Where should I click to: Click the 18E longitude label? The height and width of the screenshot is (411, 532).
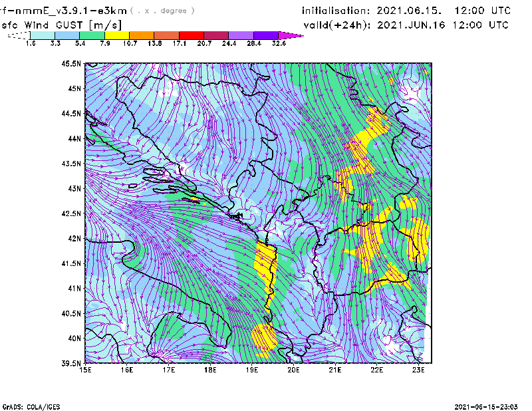210,370
